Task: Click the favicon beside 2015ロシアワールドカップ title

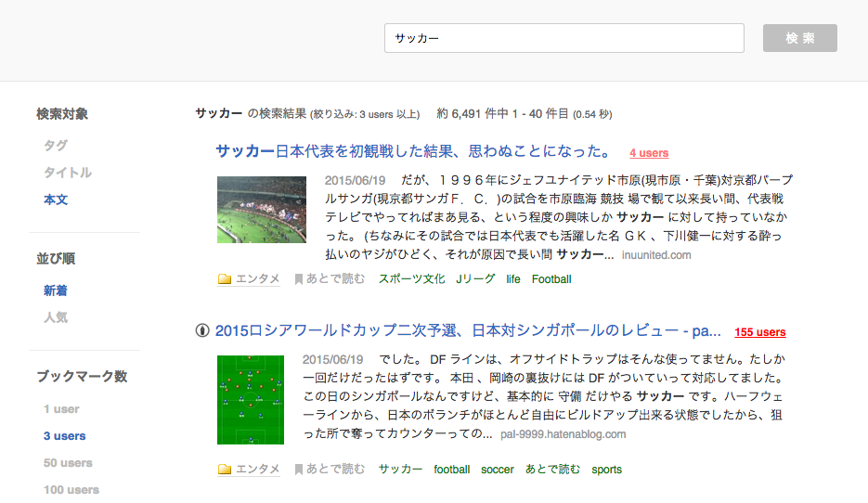Action: pyautogui.click(x=202, y=331)
